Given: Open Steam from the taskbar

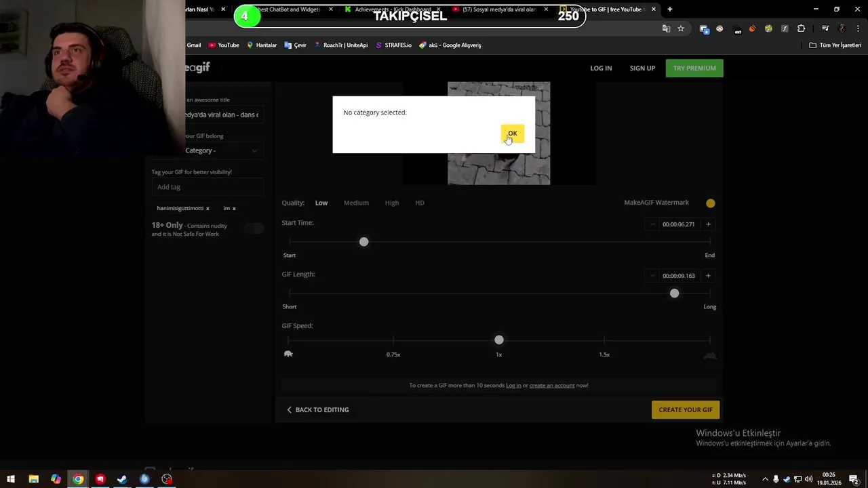Looking at the screenshot, I should tap(122, 479).
